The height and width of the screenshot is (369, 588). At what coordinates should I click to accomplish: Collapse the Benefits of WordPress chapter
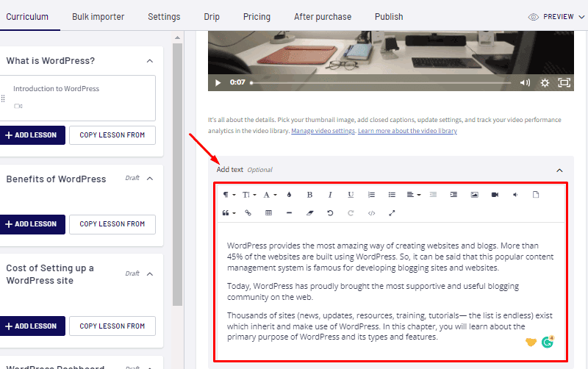(150, 179)
